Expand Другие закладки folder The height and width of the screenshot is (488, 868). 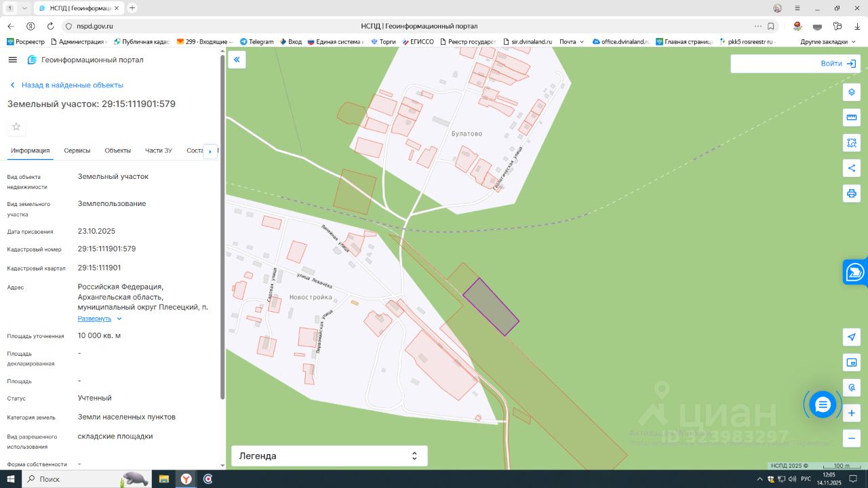pyautogui.click(x=827, y=42)
